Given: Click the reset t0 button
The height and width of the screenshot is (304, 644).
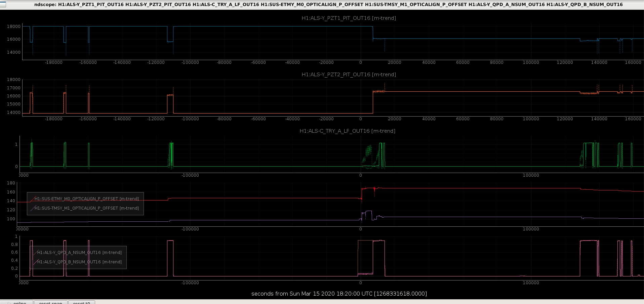Looking at the screenshot, I should point(82,302).
